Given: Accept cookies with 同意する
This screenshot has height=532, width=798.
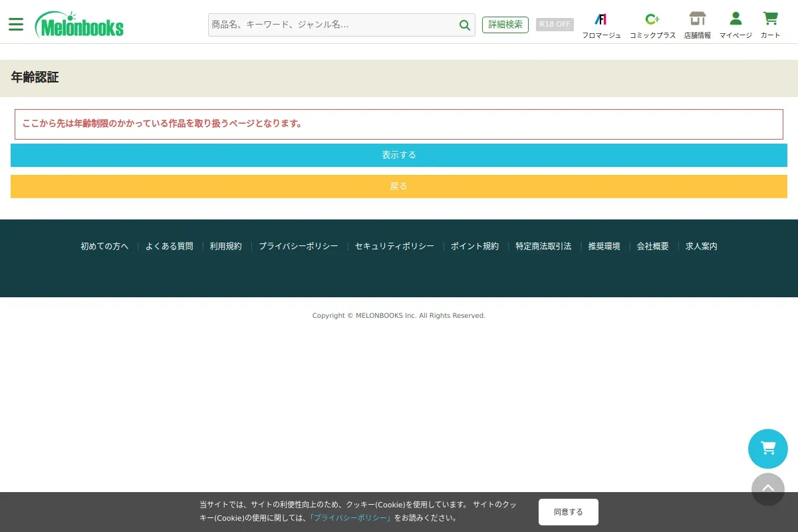Looking at the screenshot, I should click(568, 512).
